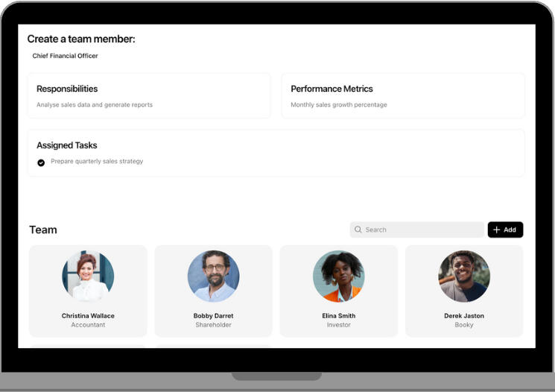Click the Derek Jaston name label
555x392 pixels.
(464, 316)
